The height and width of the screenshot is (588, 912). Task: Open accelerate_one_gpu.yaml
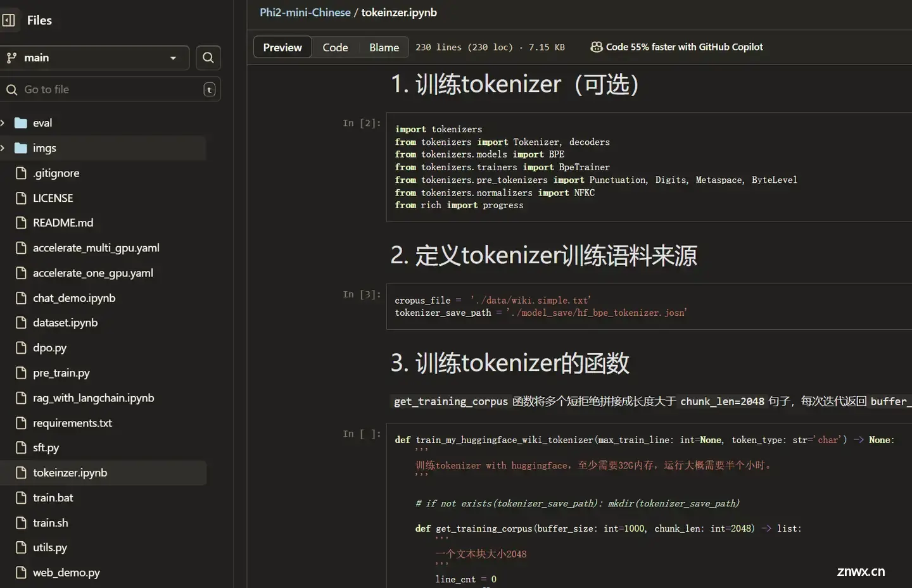pyautogui.click(x=93, y=273)
